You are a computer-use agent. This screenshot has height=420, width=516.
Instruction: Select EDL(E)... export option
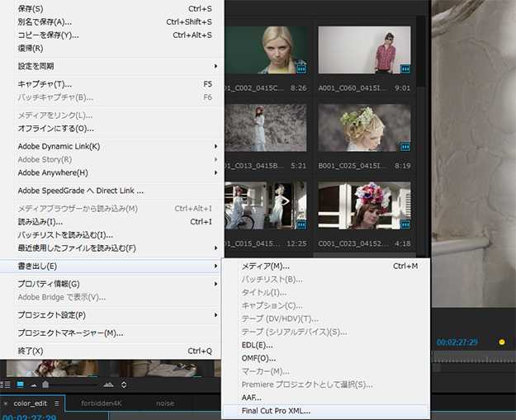click(257, 344)
